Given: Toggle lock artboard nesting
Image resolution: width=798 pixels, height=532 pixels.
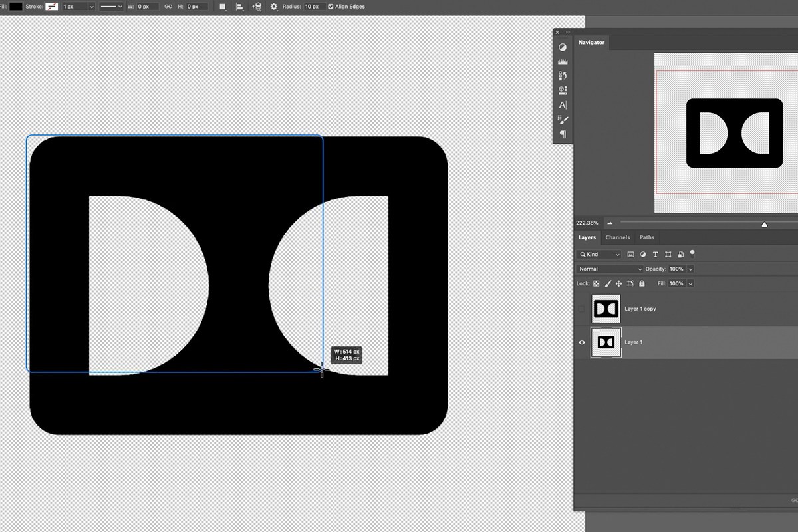Looking at the screenshot, I should pos(630,283).
